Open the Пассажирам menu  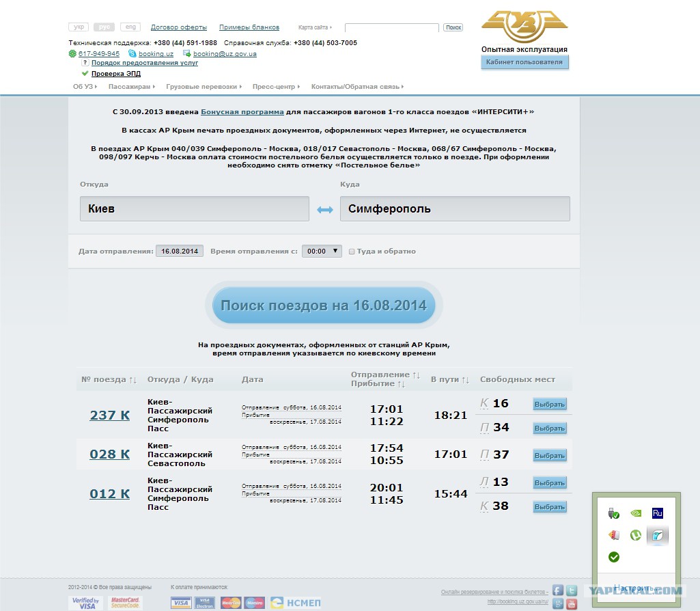point(132,87)
